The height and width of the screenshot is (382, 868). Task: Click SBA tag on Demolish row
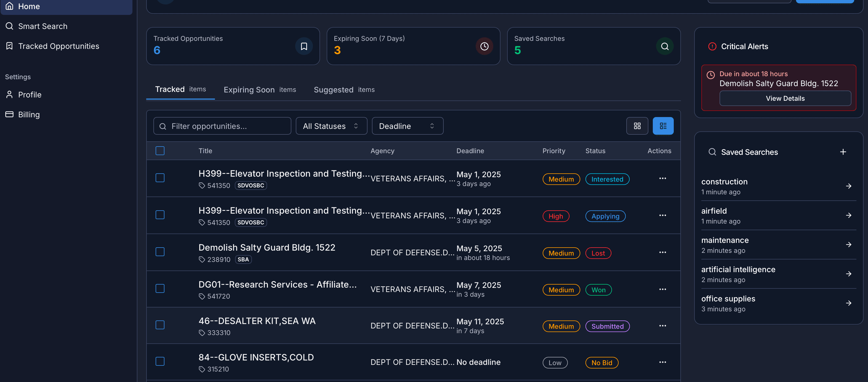243,260
